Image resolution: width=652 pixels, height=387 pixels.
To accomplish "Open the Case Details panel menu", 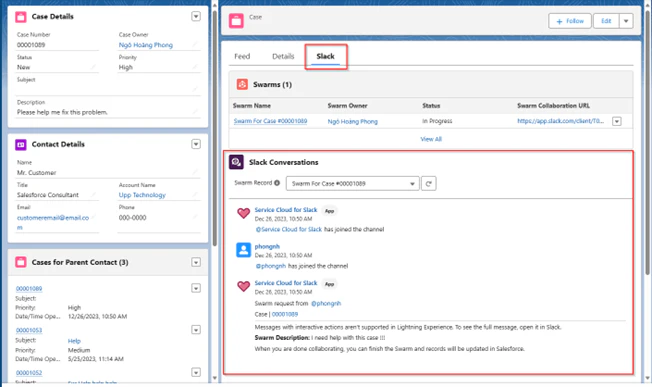I will pyautogui.click(x=196, y=16).
